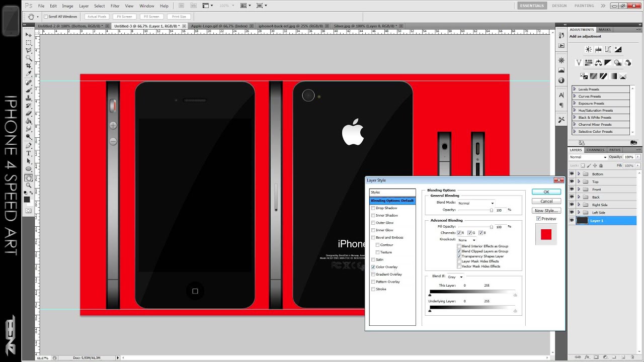Screen dimensions: 644x362
Task: Enable Bevel and Emboss style
Action: (x=373, y=237)
